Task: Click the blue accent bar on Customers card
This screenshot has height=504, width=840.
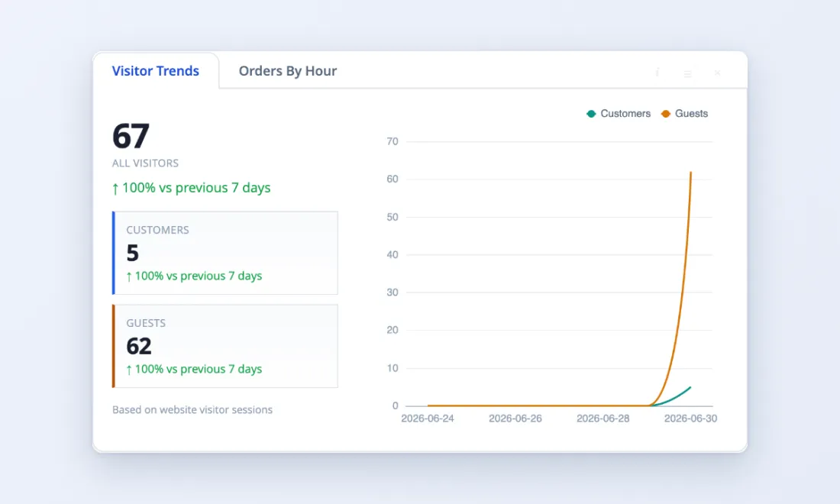Action: pos(114,253)
